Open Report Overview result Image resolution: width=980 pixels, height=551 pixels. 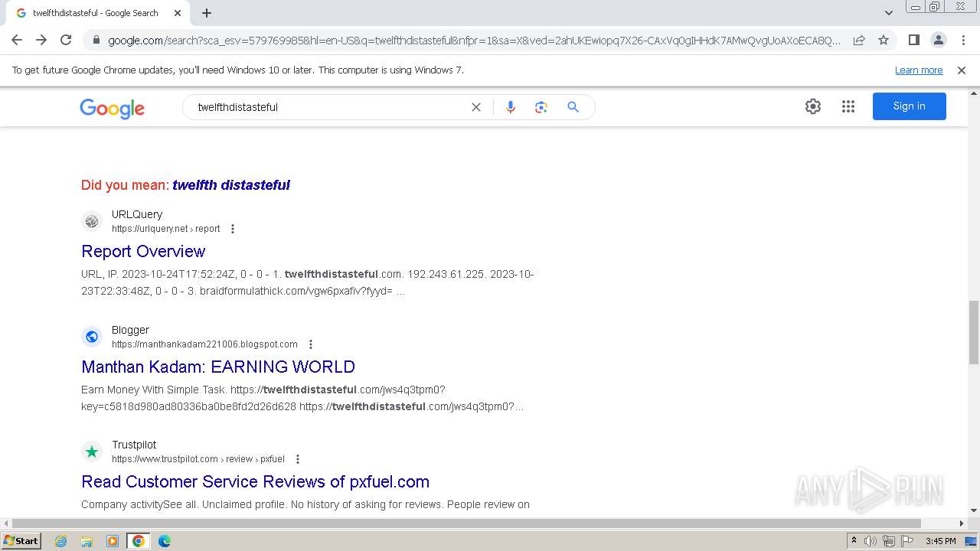[143, 251]
